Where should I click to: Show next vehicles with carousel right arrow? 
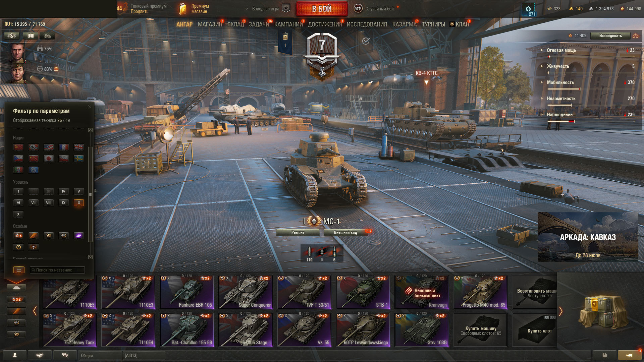(560, 311)
